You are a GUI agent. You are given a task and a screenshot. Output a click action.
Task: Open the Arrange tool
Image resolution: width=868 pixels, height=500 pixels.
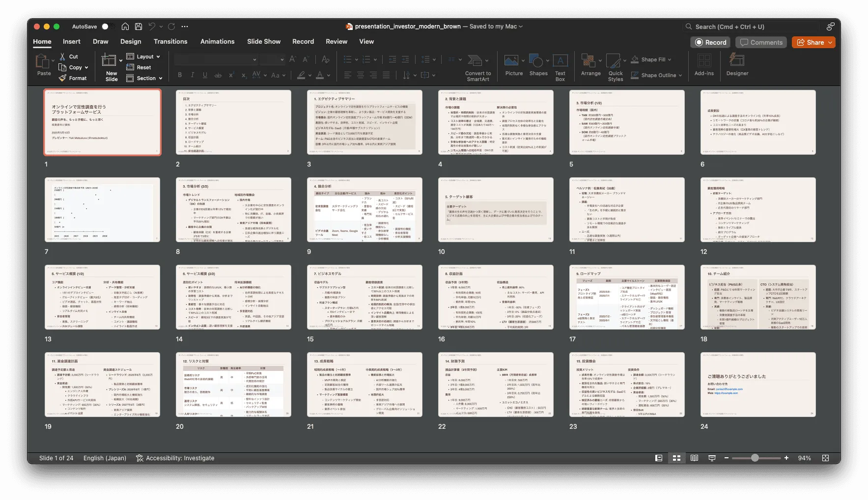pos(588,60)
